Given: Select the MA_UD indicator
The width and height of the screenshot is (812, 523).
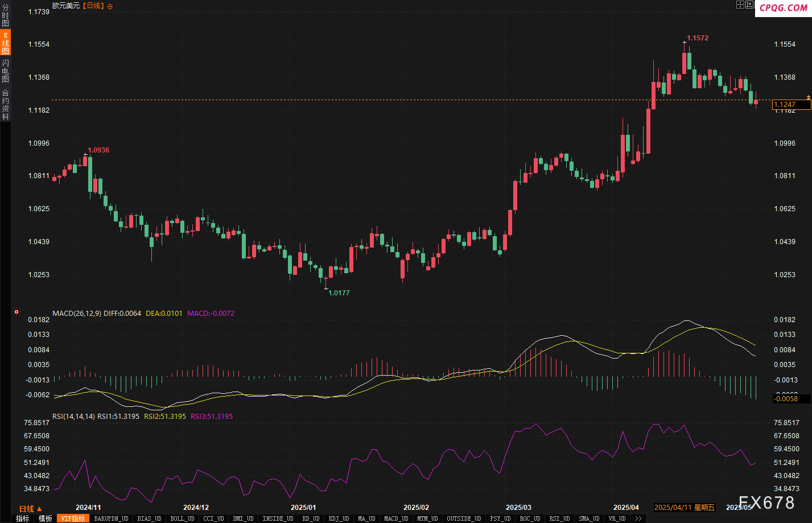Looking at the screenshot, I should click(367, 518).
